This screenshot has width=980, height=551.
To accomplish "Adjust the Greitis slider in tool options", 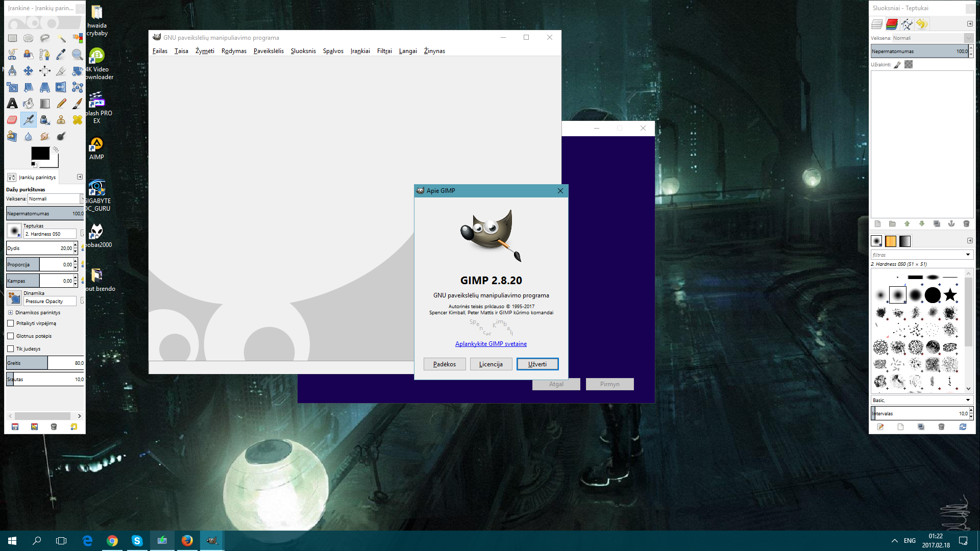I will click(x=45, y=363).
